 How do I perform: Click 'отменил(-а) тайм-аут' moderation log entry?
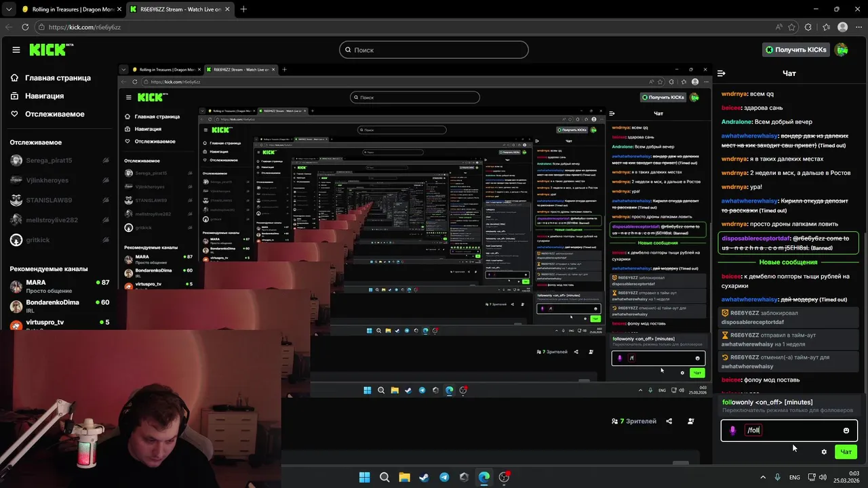coord(787,362)
